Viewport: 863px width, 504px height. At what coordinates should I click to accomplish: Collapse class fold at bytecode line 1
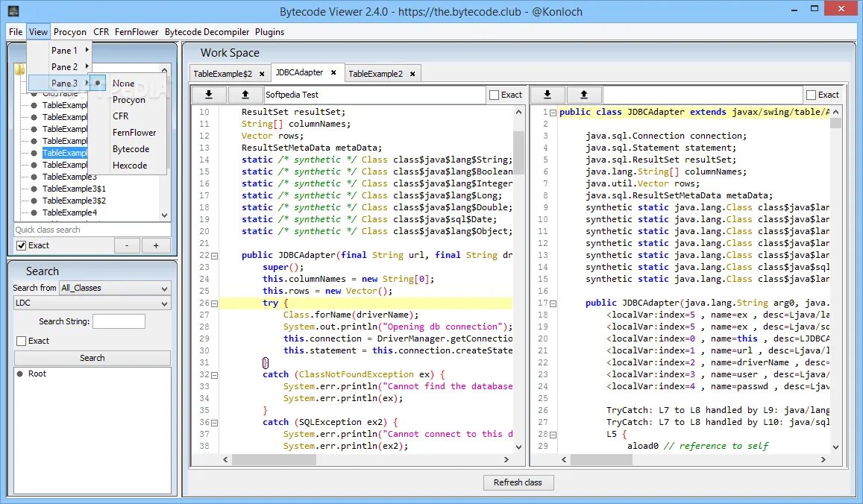(x=553, y=113)
